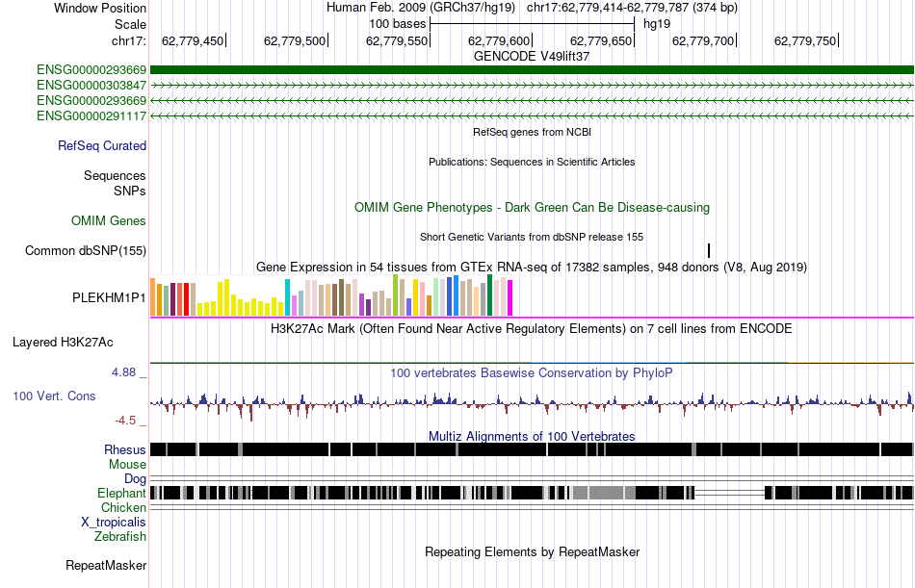The height and width of the screenshot is (588, 915).
Task: Click the ENSG00000303847 intron arrow line
Action: [532, 85]
